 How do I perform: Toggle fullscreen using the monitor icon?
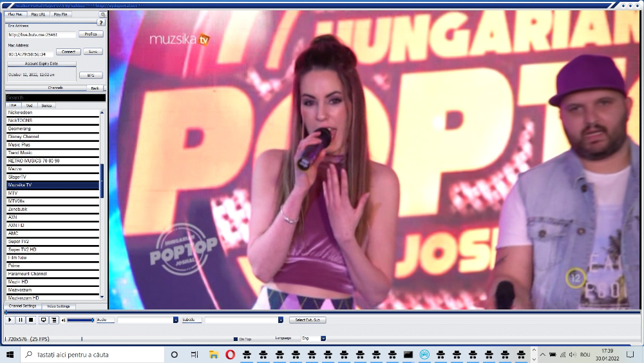43,320
